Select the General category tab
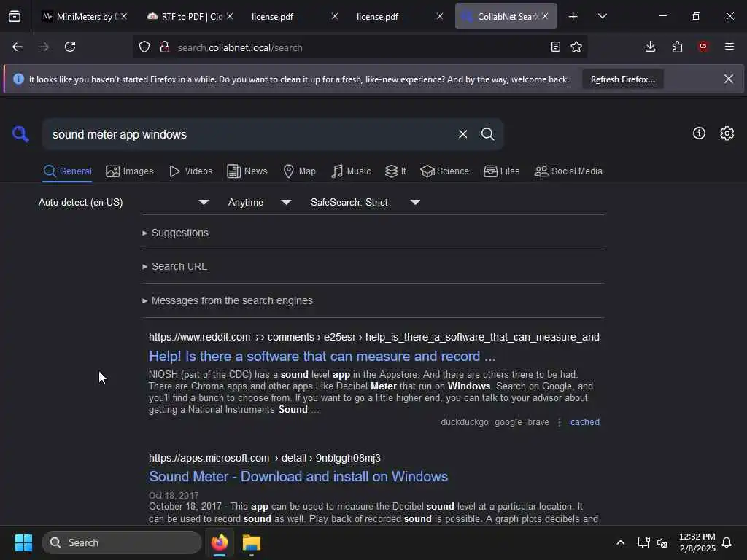 coord(68,171)
